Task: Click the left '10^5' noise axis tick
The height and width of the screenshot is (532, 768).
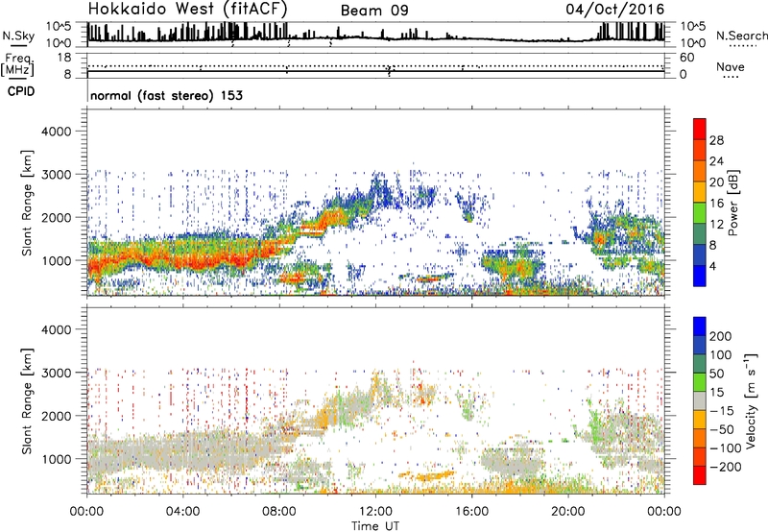Action: pyautogui.click(x=59, y=27)
